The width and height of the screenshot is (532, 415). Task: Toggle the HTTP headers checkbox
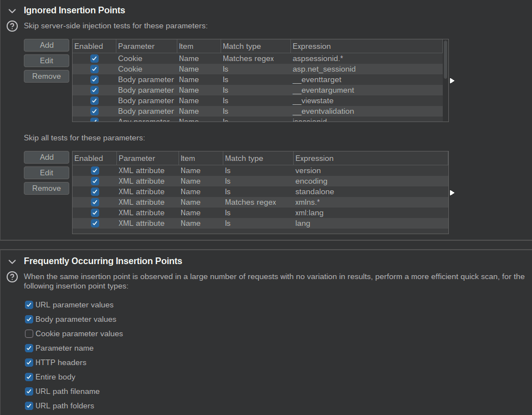tap(29, 362)
